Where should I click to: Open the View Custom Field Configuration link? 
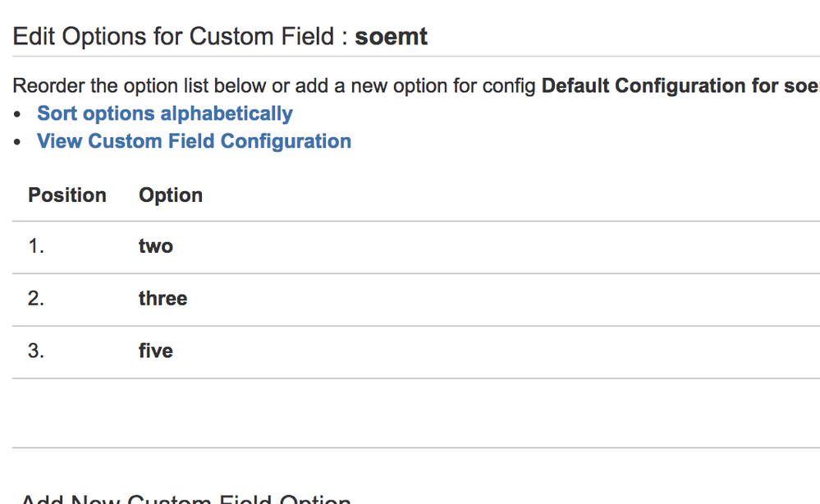coord(194,141)
